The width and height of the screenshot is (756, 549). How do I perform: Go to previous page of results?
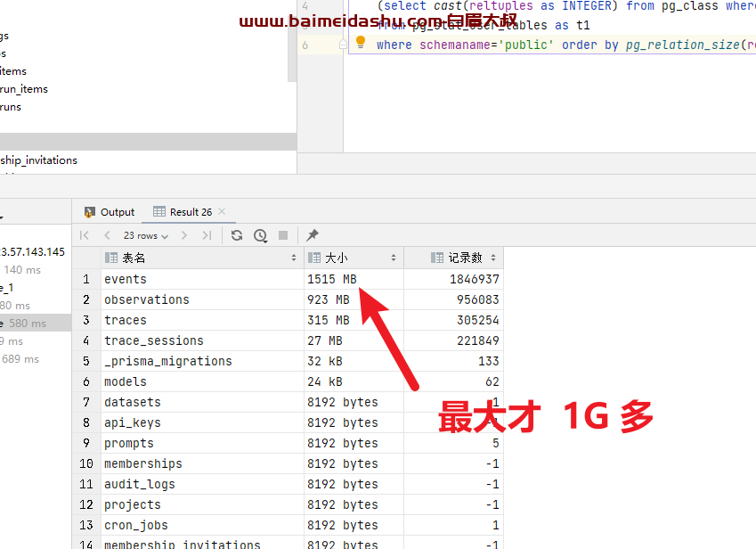click(x=107, y=235)
